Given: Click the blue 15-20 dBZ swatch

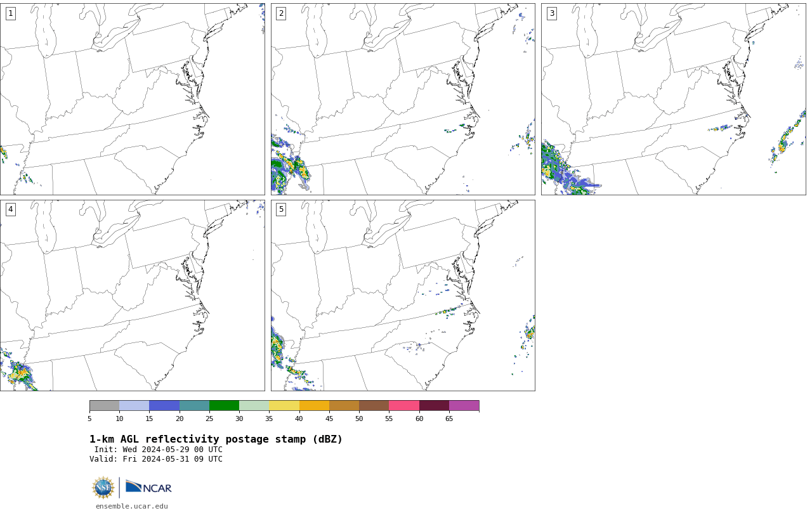Looking at the screenshot, I should click(x=164, y=406).
